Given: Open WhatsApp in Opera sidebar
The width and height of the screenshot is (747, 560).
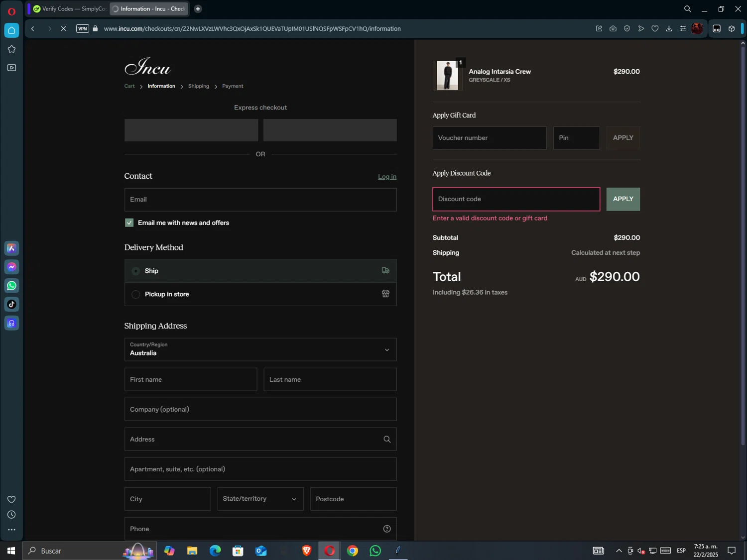Looking at the screenshot, I should pyautogui.click(x=11, y=286).
